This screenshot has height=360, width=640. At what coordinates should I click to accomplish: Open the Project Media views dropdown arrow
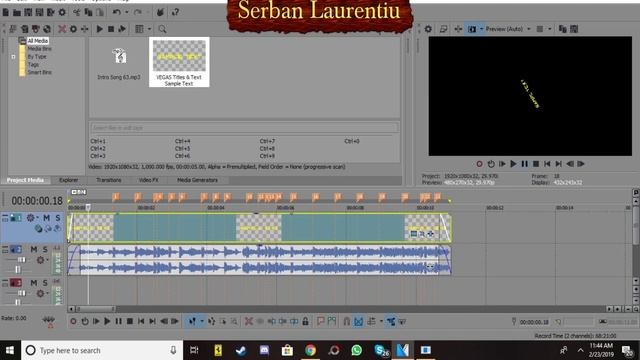[x=149, y=29]
